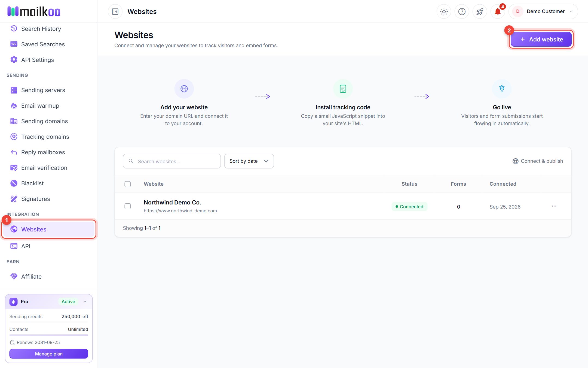Click the Email verification envelope icon
The width and height of the screenshot is (588, 368).
click(x=14, y=168)
